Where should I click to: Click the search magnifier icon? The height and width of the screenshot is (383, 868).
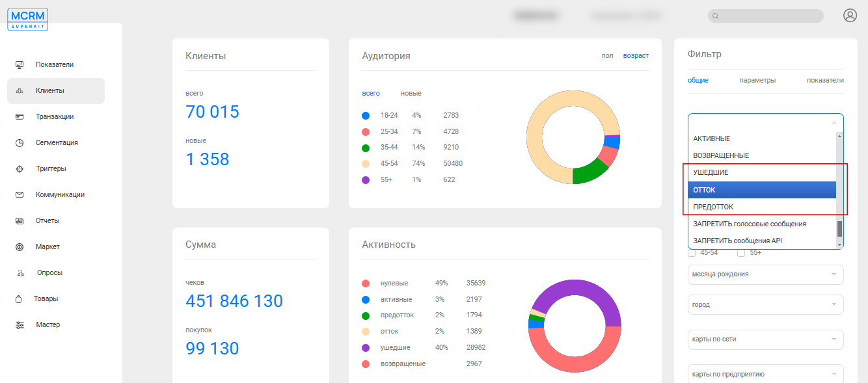tap(716, 16)
